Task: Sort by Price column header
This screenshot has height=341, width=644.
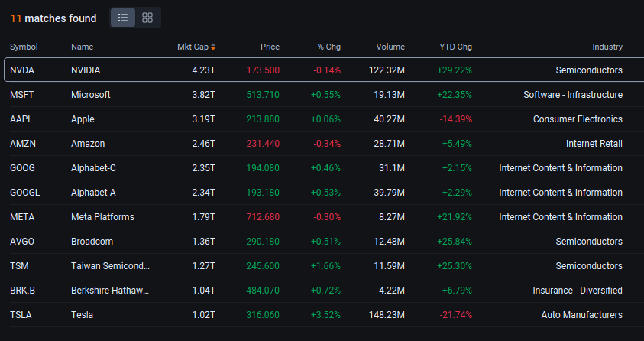Action: click(270, 47)
